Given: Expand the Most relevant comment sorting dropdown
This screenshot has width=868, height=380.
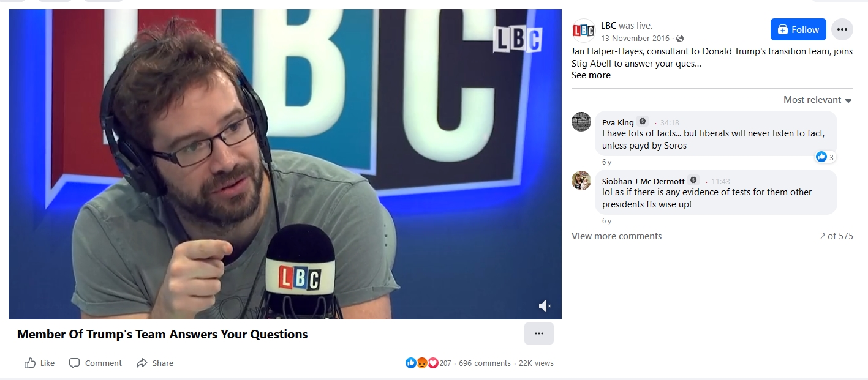Looking at the screenshot, I should (818, 100).
